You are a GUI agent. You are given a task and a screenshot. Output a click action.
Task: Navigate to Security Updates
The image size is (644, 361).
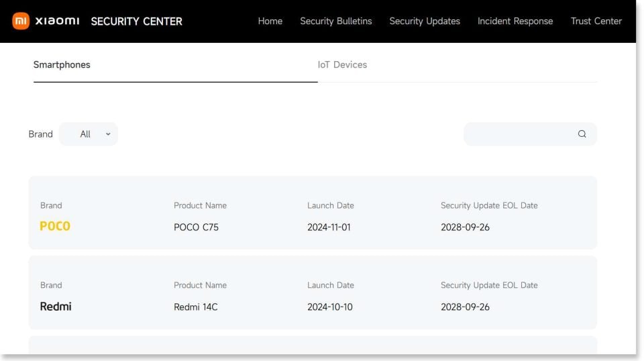click(425, 21)
